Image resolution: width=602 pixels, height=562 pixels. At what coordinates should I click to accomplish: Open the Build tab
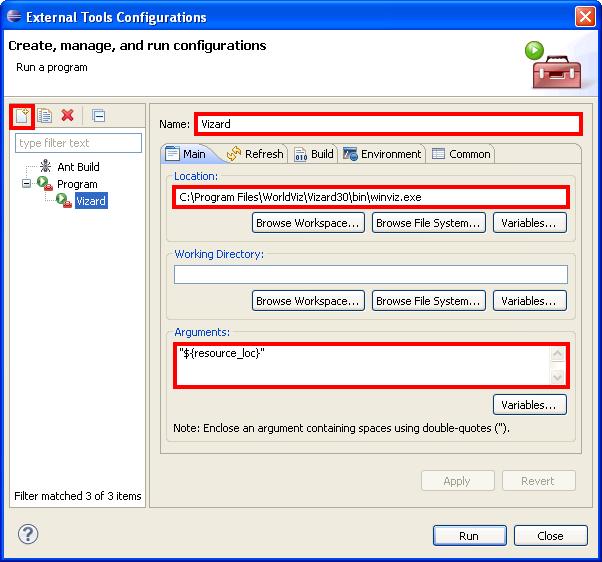tap(314, 154)
